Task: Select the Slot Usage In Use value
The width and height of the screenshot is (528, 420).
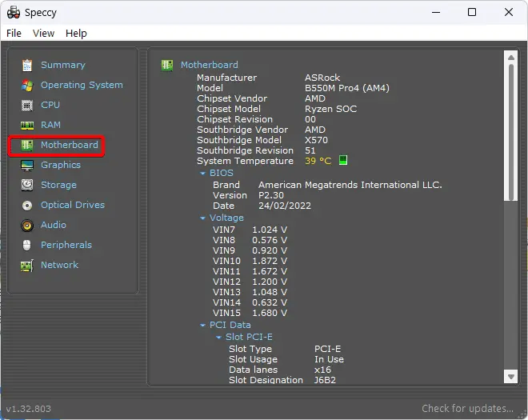Action: pos(329,359)
